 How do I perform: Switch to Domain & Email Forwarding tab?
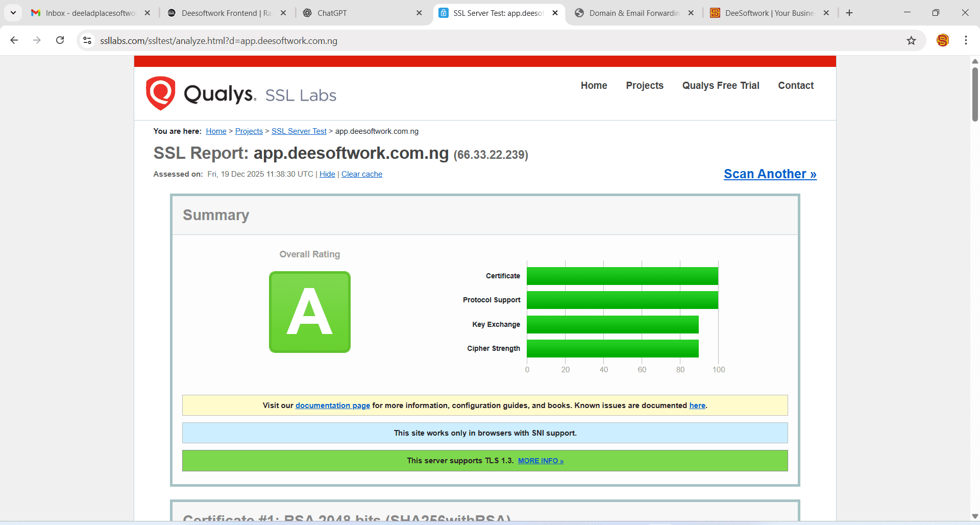(x=633, y=13)
